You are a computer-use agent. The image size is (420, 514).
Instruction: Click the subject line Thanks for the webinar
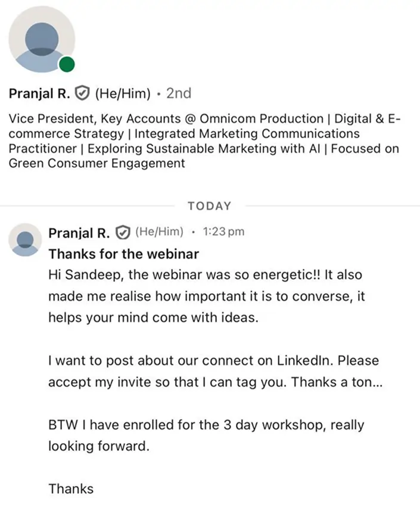123,254
